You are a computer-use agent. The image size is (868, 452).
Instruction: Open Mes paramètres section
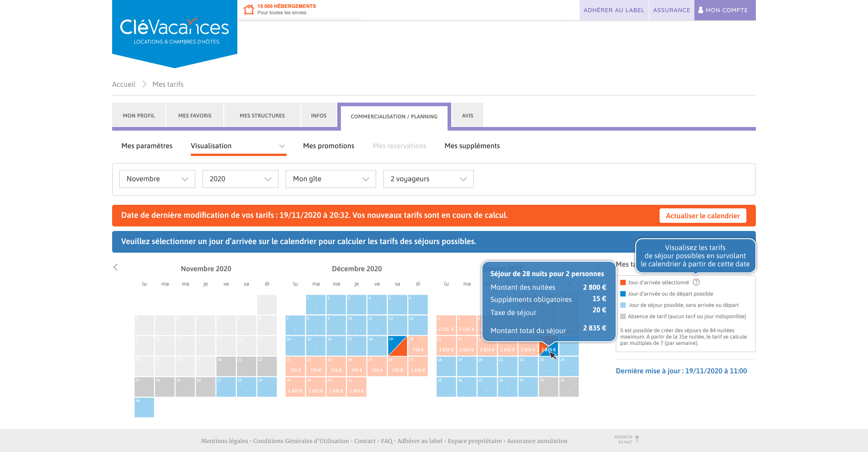pos(147,146)
